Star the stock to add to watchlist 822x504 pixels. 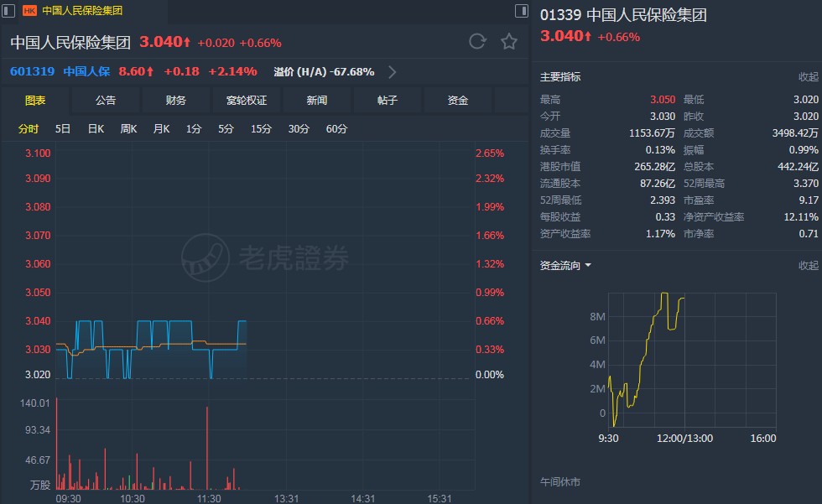[509, 40]
